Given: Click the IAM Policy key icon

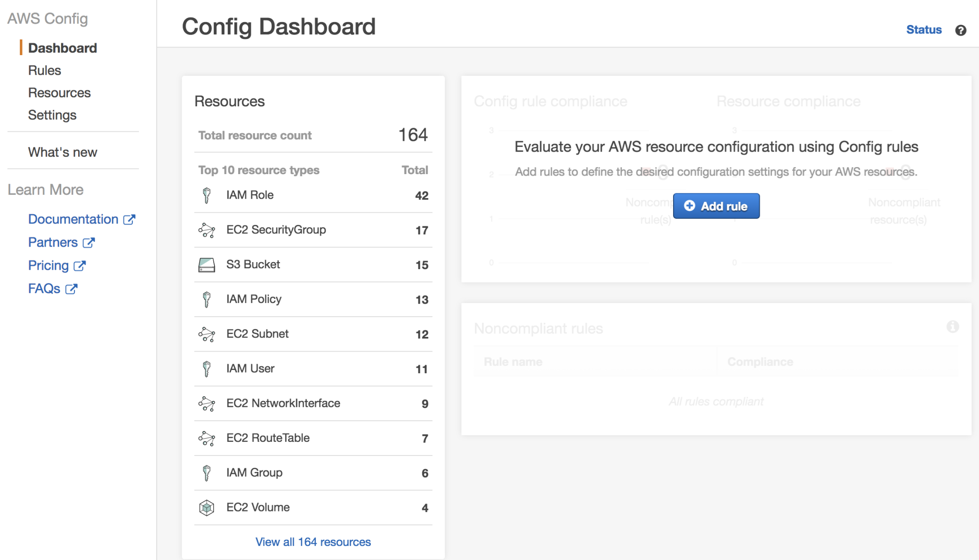Looking at the screenshot, I should pyautogui.click(x=207, y=299).
